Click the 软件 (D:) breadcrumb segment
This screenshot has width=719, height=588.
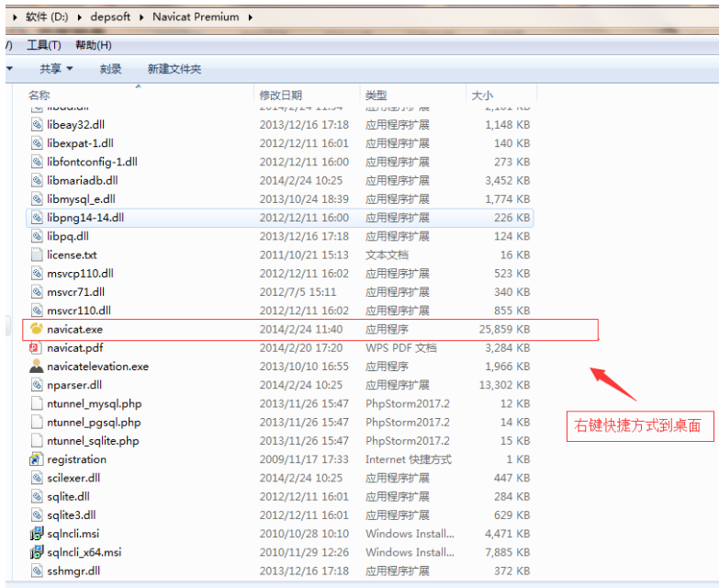[x=47, y=17]
